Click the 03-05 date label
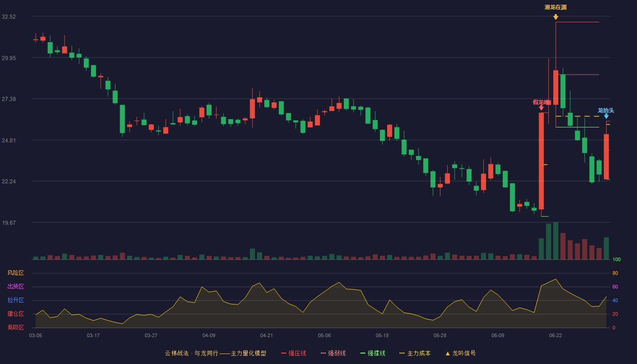The image size is (637, 364). tap(35, 335)
